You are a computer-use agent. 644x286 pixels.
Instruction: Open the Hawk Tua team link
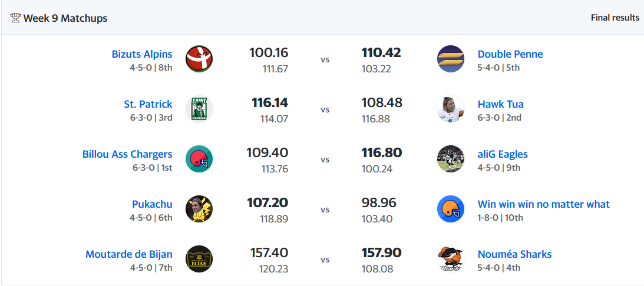point(501,104)
